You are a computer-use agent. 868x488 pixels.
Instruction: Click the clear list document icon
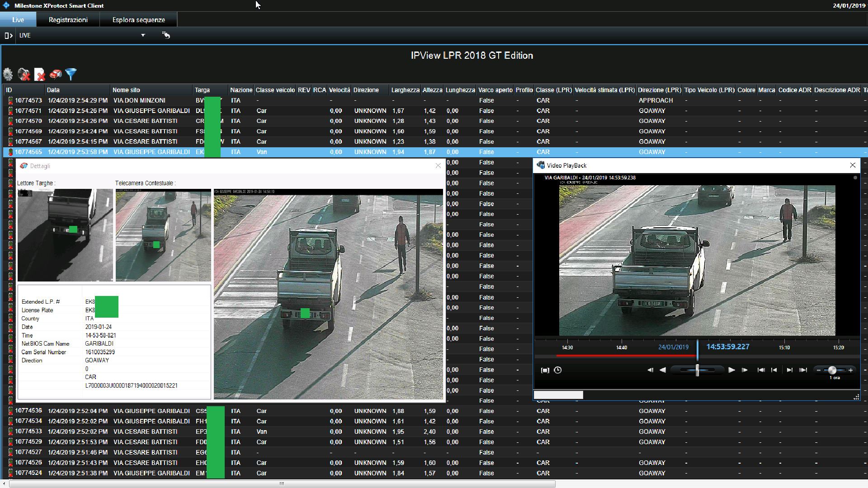[x=40, y=74]
